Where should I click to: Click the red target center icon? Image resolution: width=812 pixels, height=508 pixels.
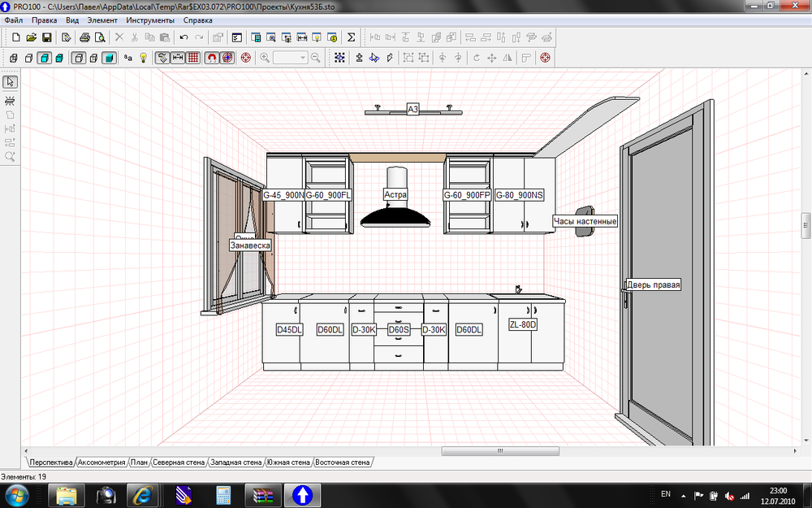point(244,58)
